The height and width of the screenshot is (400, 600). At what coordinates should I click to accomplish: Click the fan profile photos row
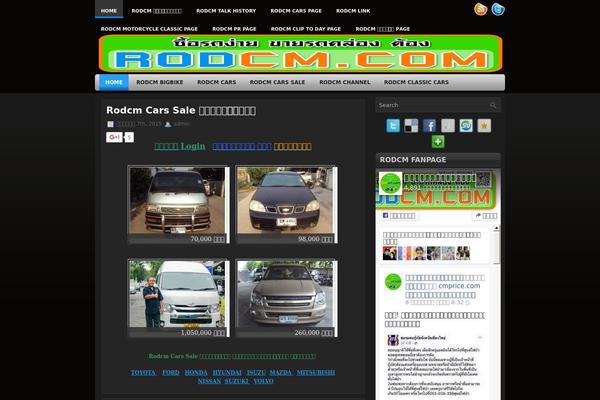pyautogui.click(x=426, y=253)
